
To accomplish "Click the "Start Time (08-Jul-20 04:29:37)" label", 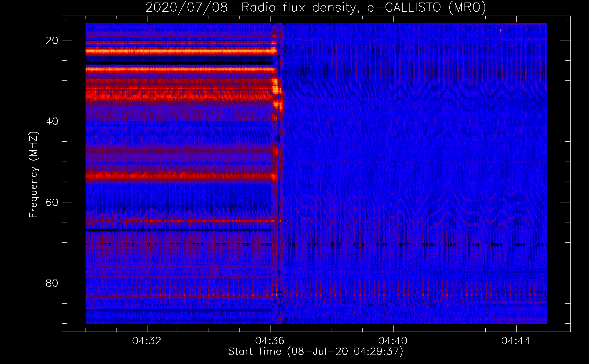I will pyautogui.click(x=316, y=352).
